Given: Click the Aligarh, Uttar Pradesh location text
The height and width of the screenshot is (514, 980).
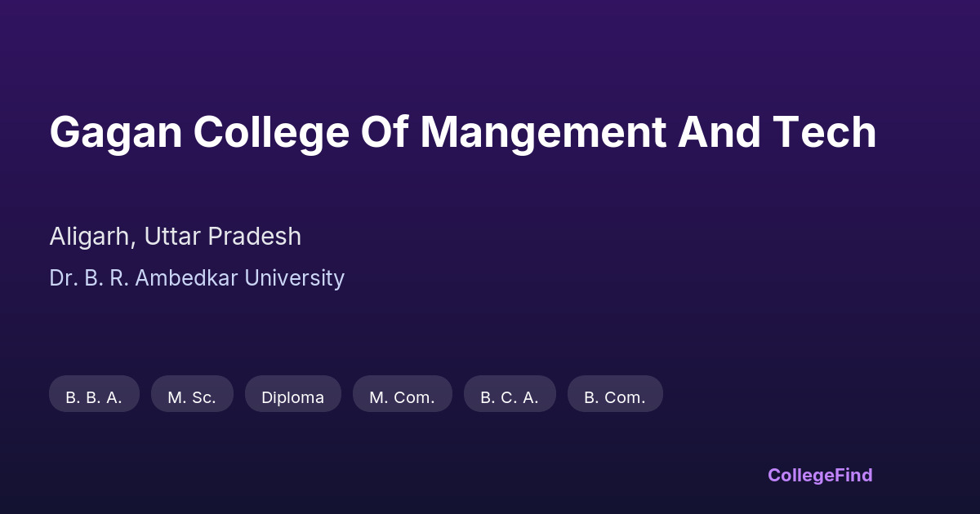Looking at the screenshot, I should point(175,237).
